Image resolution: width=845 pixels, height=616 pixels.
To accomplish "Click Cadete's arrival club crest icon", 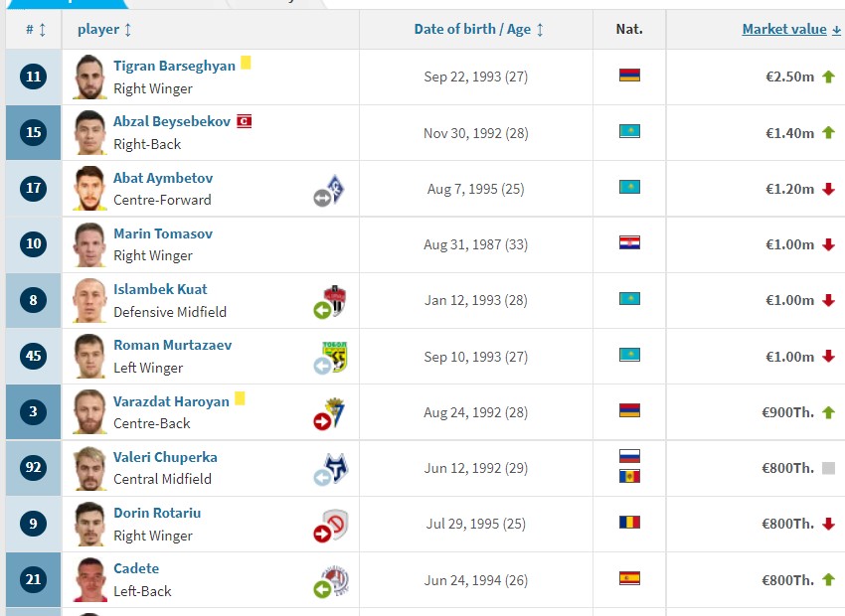I will [331, 581].
